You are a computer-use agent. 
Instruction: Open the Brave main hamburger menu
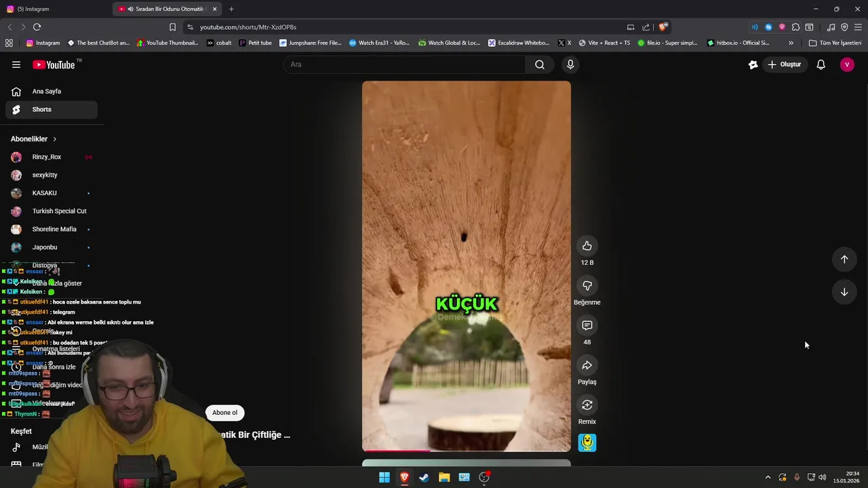(x=858, y=27)
